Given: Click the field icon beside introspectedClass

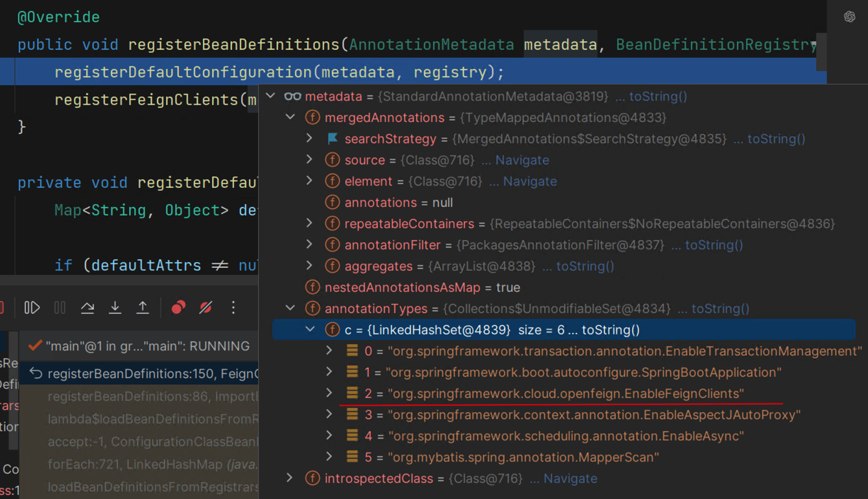Looking at the screenshot, I should (x=312, y=478).
